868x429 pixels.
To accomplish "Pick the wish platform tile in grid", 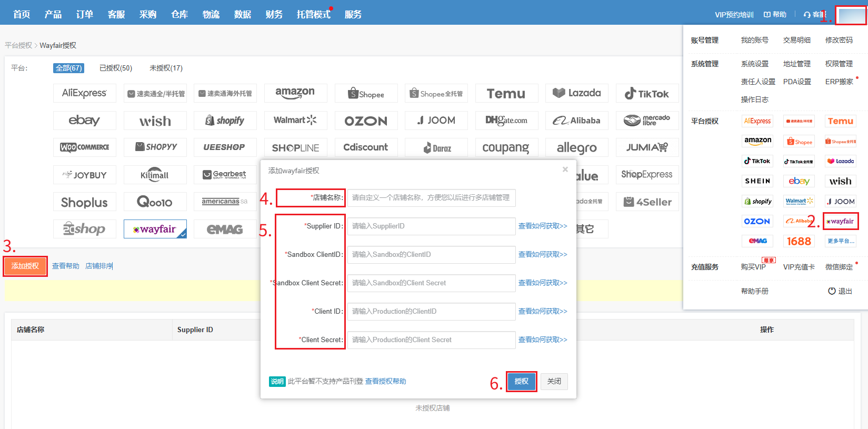I will coord(155,121).
